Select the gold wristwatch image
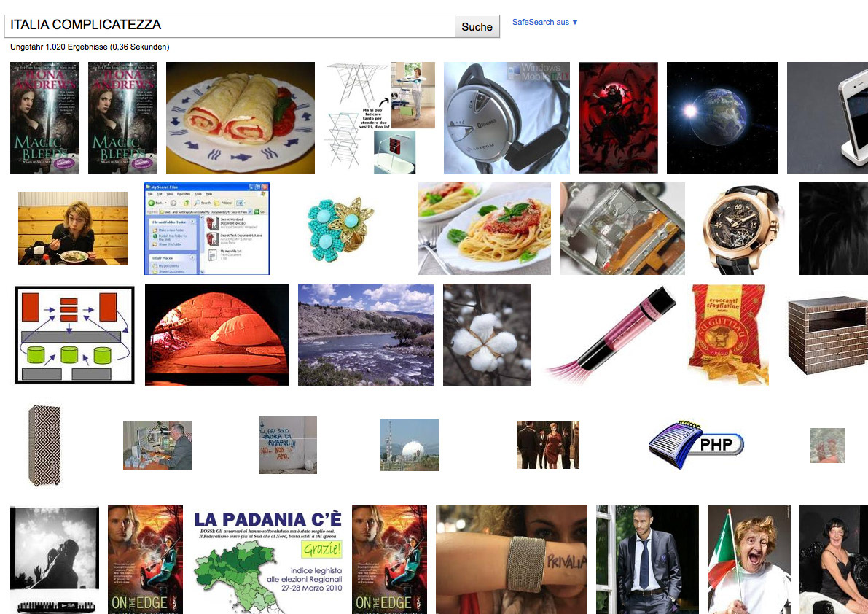The height and width of the screenshot is (614, 868). click(741, 229)
